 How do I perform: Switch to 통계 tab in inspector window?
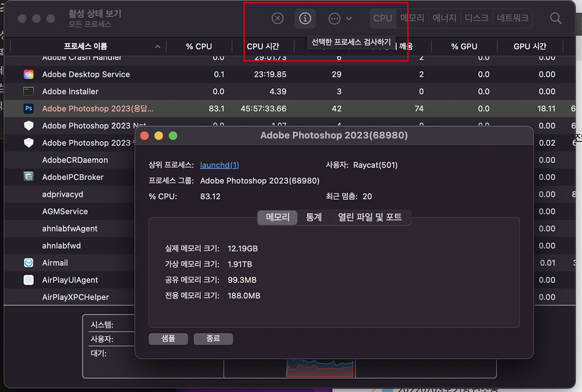pyautogui.click(x=314, y=218)
